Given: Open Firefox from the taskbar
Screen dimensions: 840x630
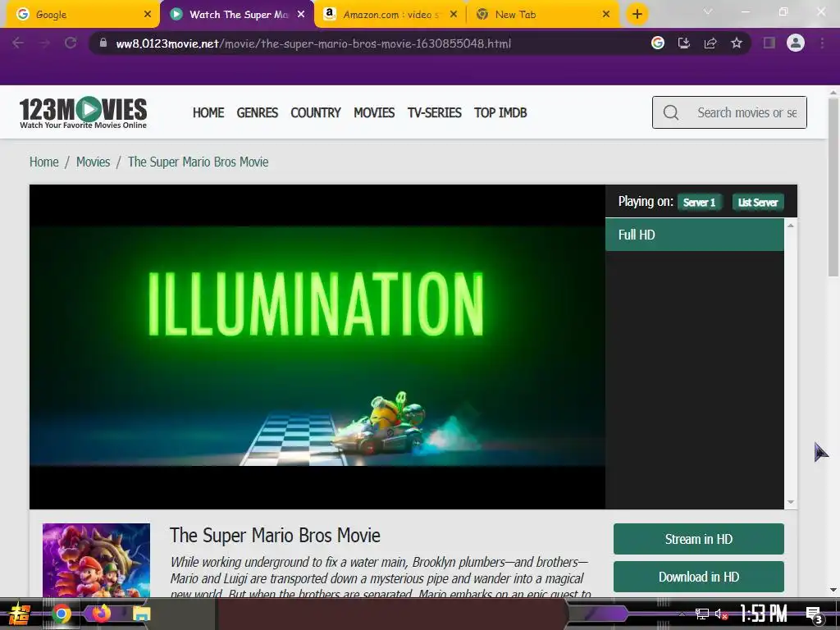Looking at the screenshot, I should [x=101, y=614].
